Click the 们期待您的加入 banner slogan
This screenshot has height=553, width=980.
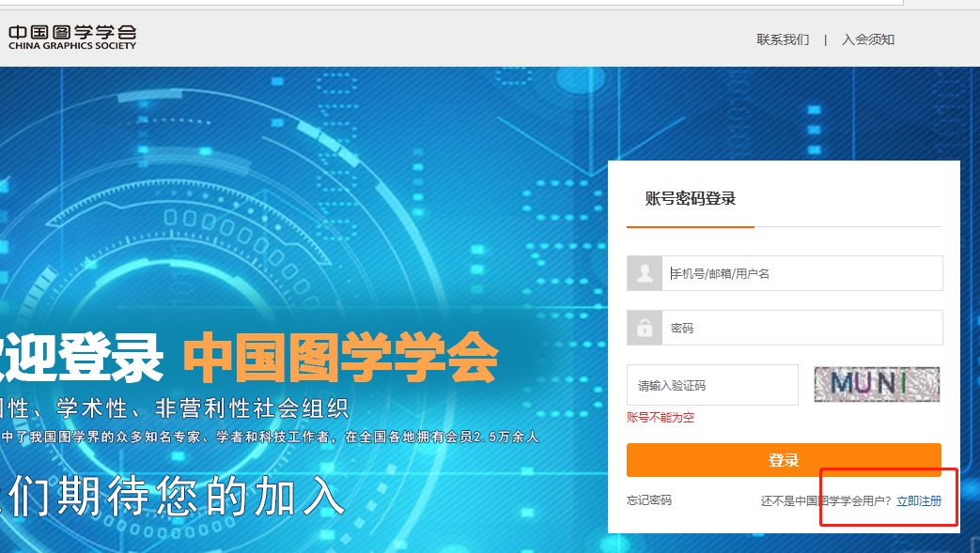pyautogui.click(x=172, y=496)
